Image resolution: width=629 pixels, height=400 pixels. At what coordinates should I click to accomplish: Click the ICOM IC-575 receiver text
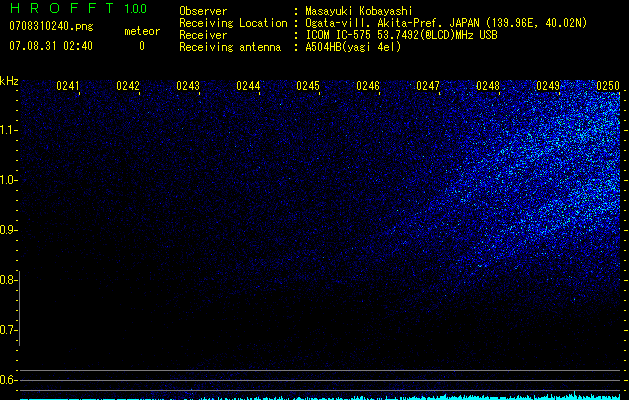[x=401, y=35]
